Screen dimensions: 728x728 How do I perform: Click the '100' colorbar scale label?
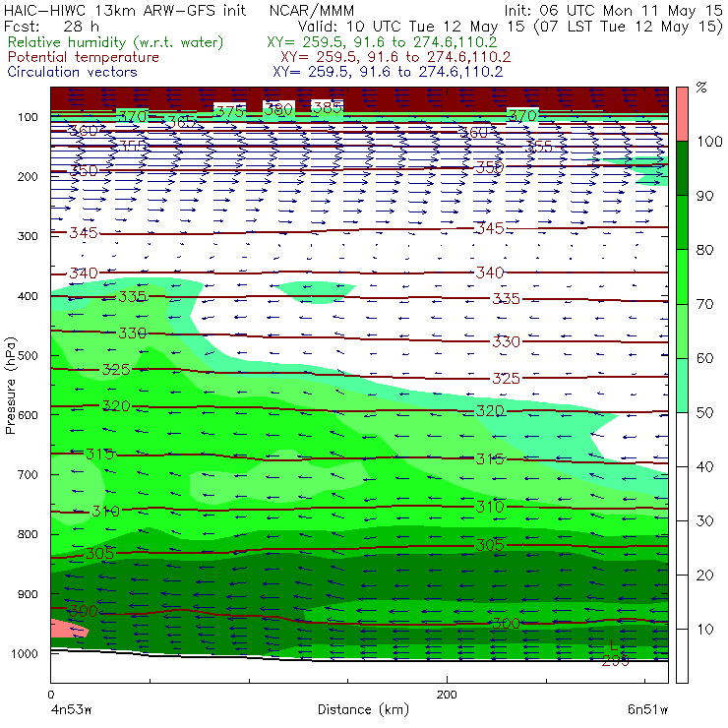click(709, 141)
